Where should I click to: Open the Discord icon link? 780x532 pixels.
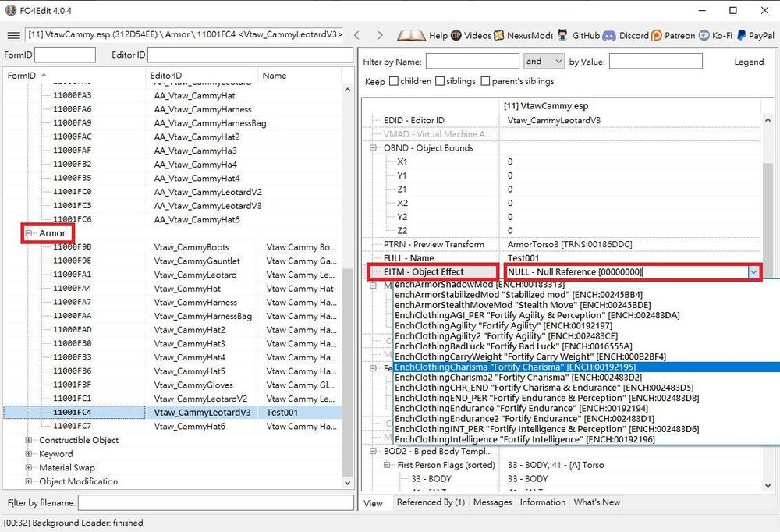point(609,35)
